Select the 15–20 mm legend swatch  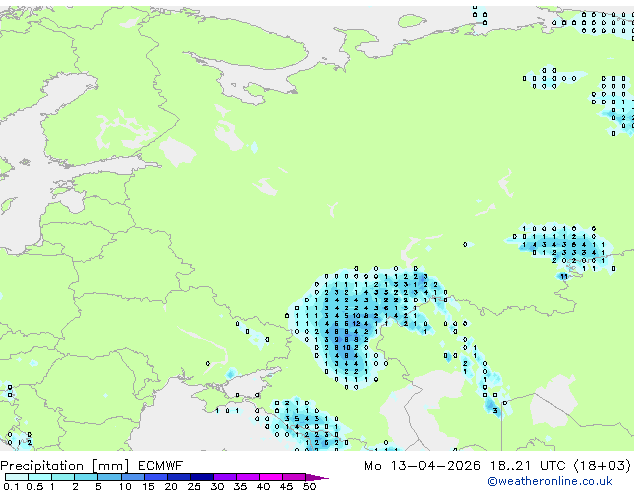click(x=155, y=477)
